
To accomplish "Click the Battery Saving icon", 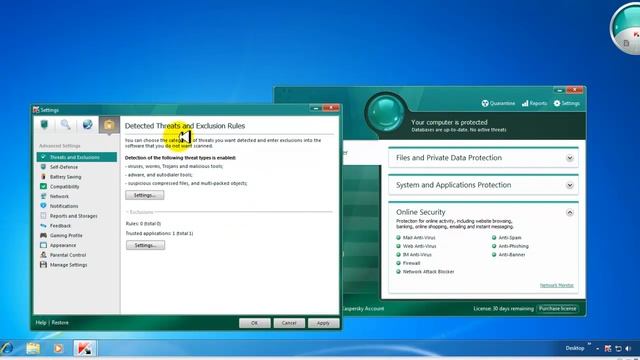I will coord(43,176).
